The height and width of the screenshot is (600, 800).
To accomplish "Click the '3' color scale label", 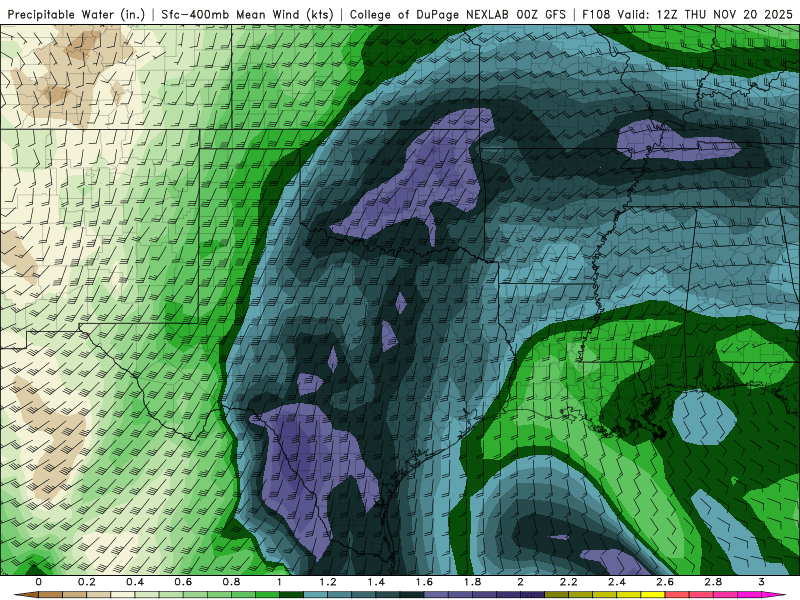I will click(x=761, y=582).
